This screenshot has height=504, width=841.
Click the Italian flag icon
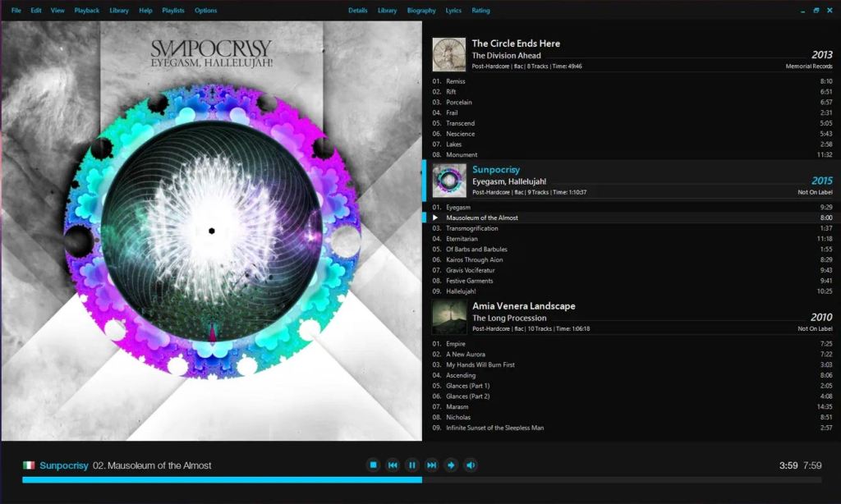[29, 465]
